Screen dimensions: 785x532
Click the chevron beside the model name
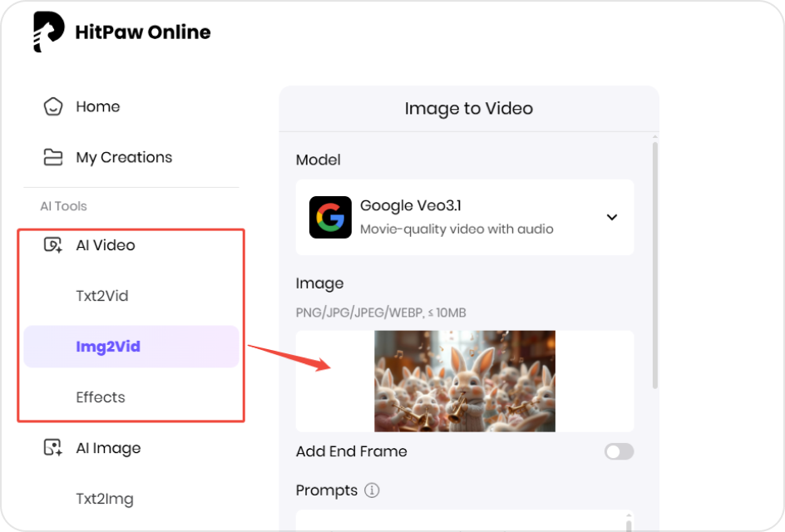[x=612, y=217]
